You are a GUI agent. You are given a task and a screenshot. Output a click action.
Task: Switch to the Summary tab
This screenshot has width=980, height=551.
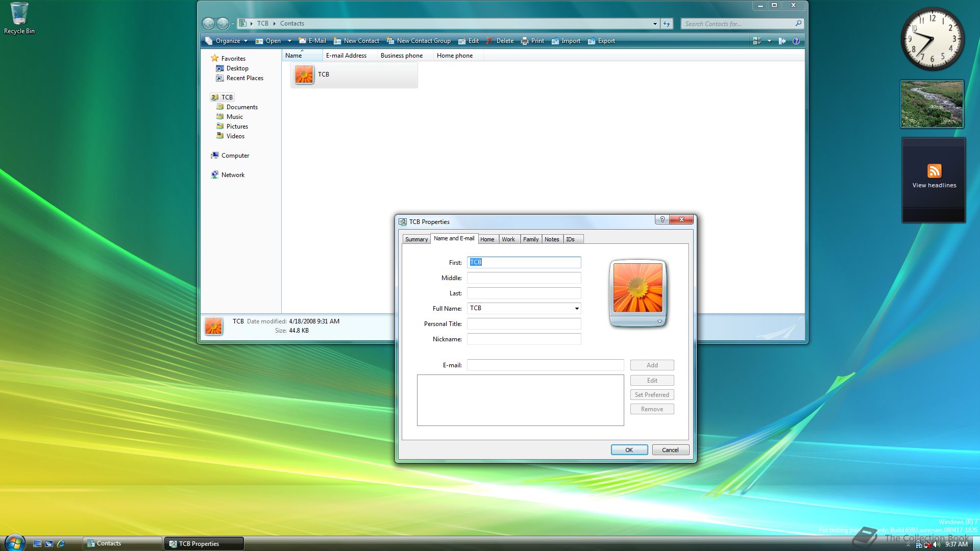(416, 239)
